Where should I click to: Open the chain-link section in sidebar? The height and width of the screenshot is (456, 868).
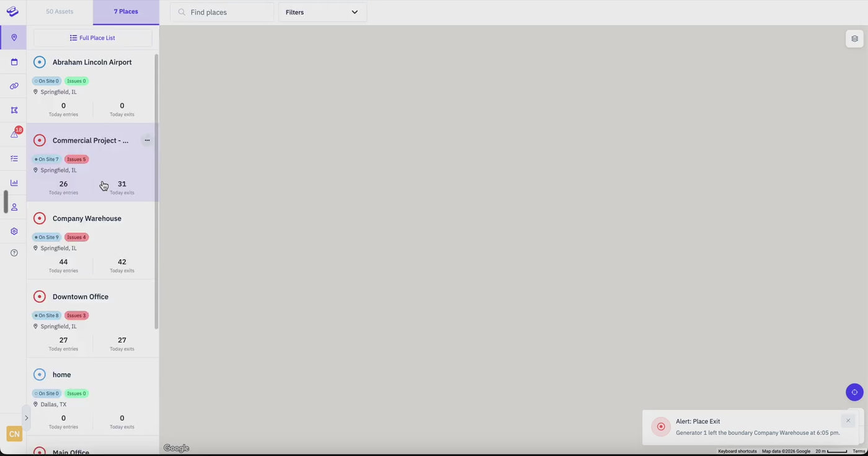(x=14, y=86)
